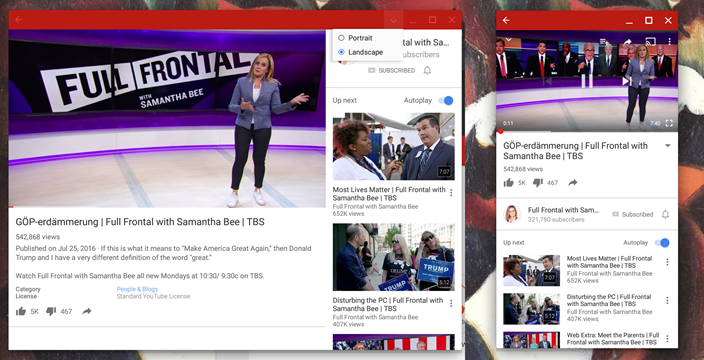Click Web Extra: Meet the Parents title

click(x=613, y=338)
